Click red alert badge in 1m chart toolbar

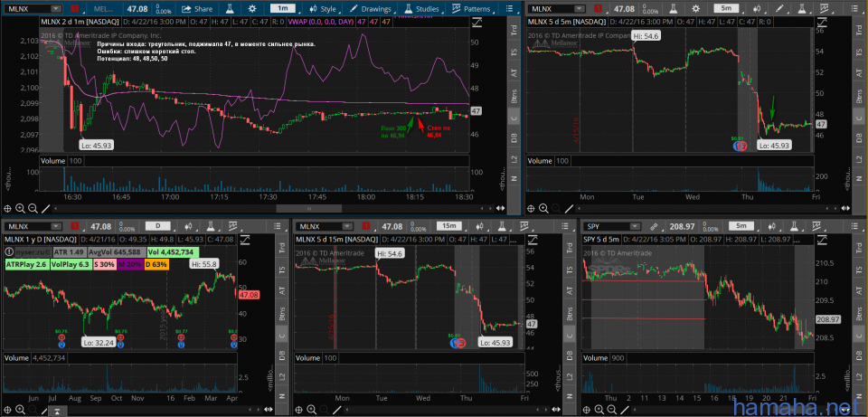tap(75, 9)
